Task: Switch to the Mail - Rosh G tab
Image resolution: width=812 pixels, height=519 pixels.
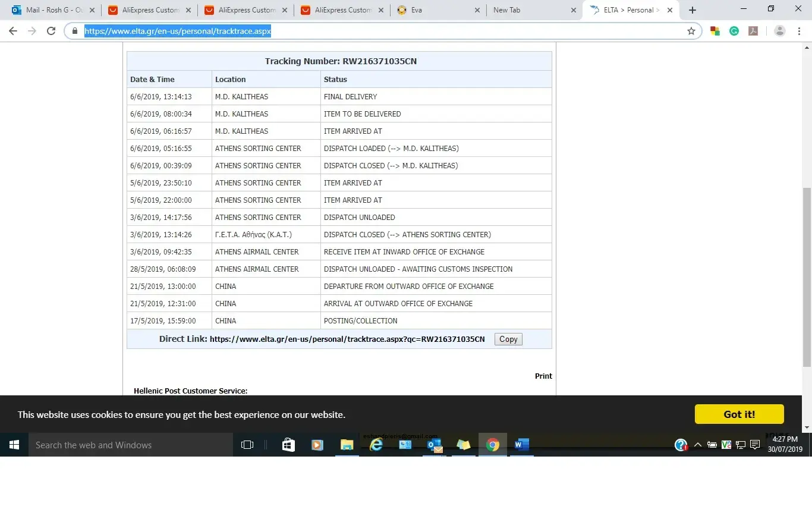Action: pyautogui.click(x=50, y=10)
